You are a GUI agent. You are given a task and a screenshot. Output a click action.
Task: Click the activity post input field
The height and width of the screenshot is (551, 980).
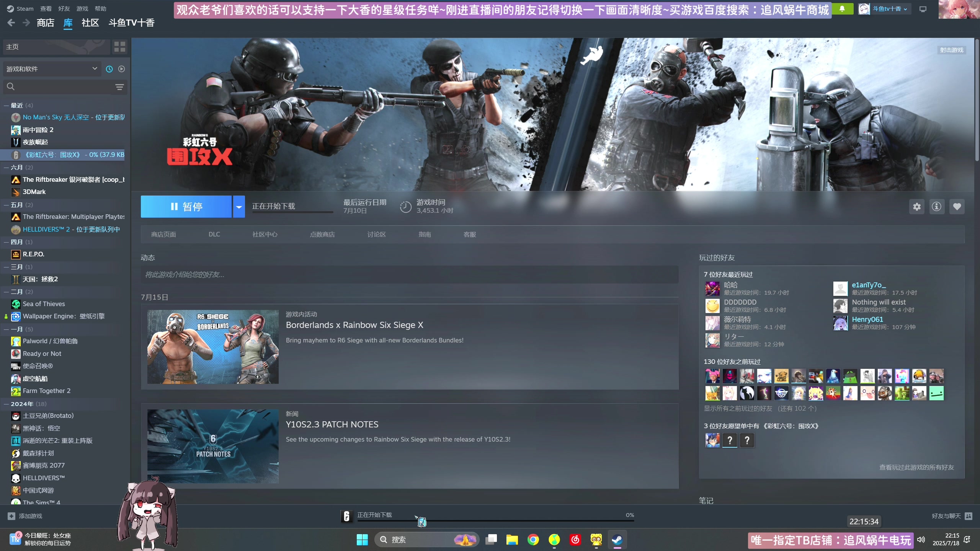click(x=410, y=275)
